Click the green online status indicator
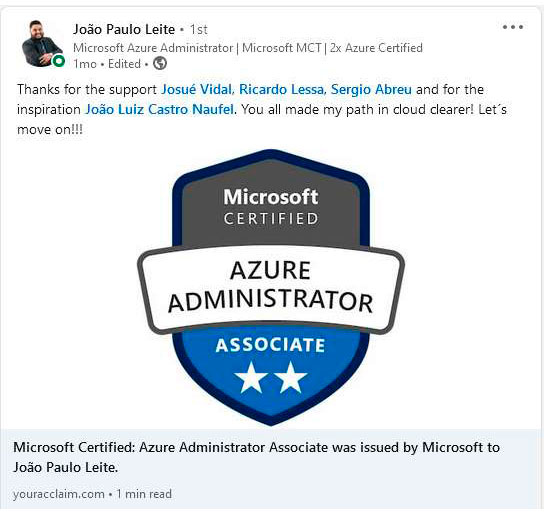This screenshot has height=514, width=544. click(59, 61)
